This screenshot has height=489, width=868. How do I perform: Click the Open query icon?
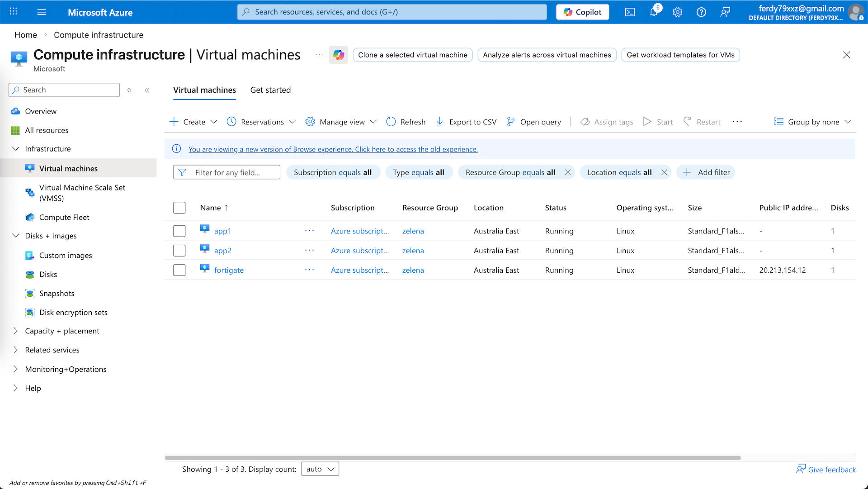511,122
